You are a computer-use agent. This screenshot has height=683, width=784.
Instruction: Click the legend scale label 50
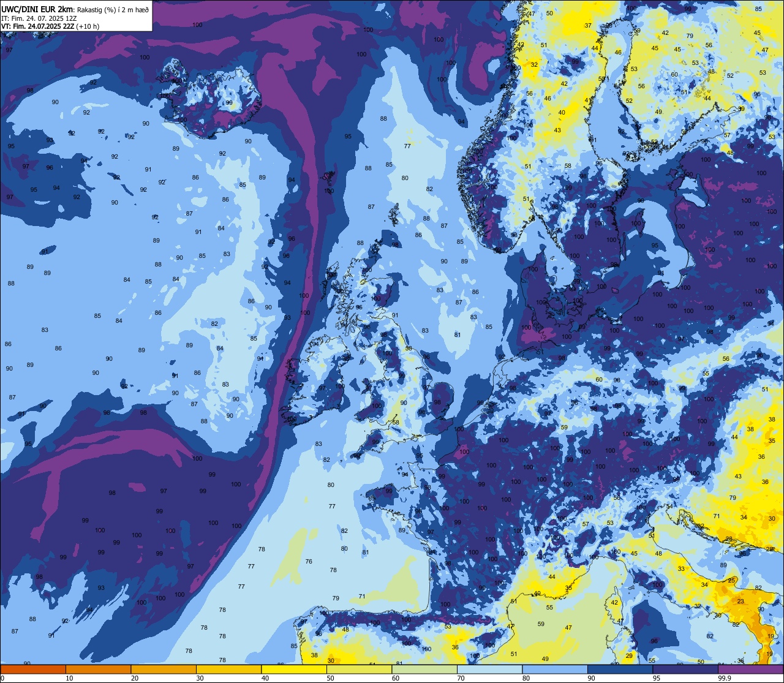tap(330, 678)
